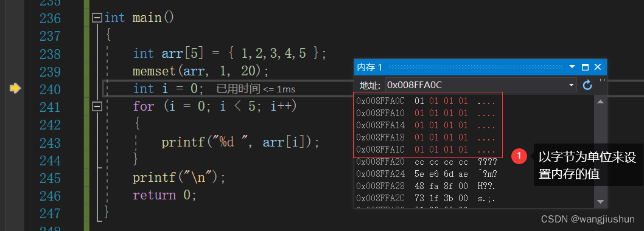Select line number 240 in the gutter

click(50, 89)
